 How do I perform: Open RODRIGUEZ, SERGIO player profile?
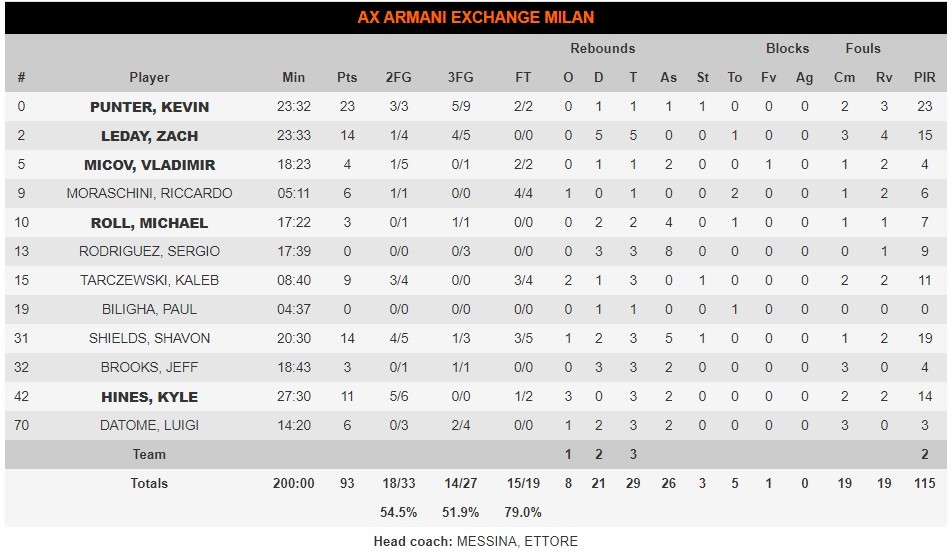[149, 252]
